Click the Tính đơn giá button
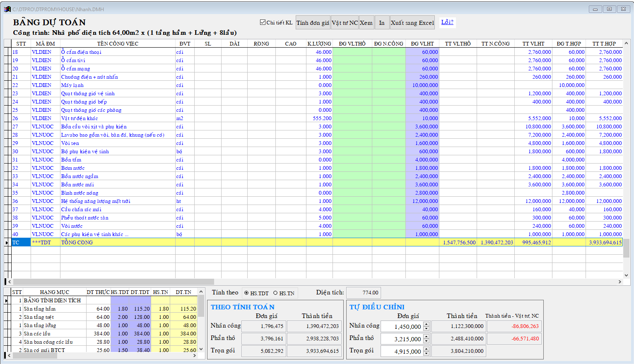Screen dimensions: 634x364 click(x=313, y=23)
